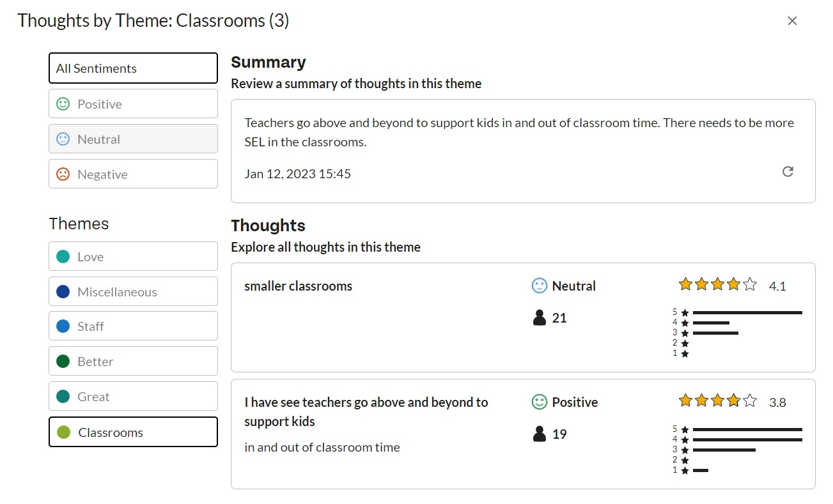Image resolution: width=833 pixels, height=504 pixels.
Task: Select the Staff theme
Action: [133, 326]
